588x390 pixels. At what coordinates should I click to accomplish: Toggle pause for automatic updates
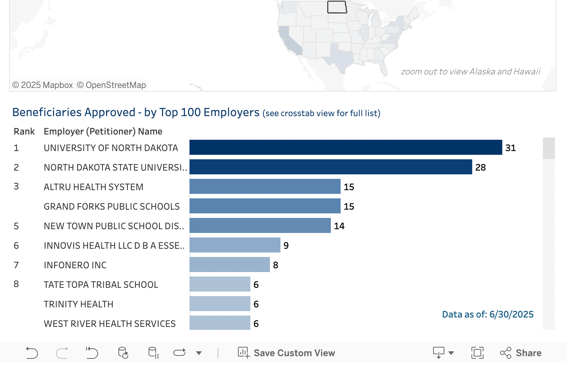[x=153, y=353]
